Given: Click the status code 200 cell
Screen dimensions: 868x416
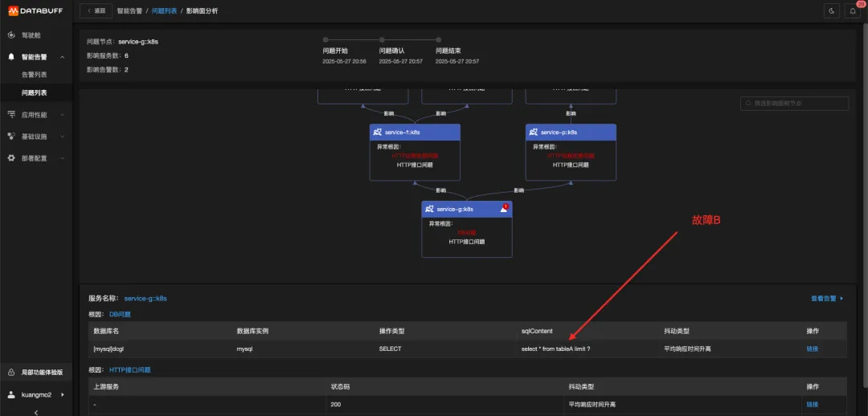Looking at the screenshot, I should click(335, 405).
